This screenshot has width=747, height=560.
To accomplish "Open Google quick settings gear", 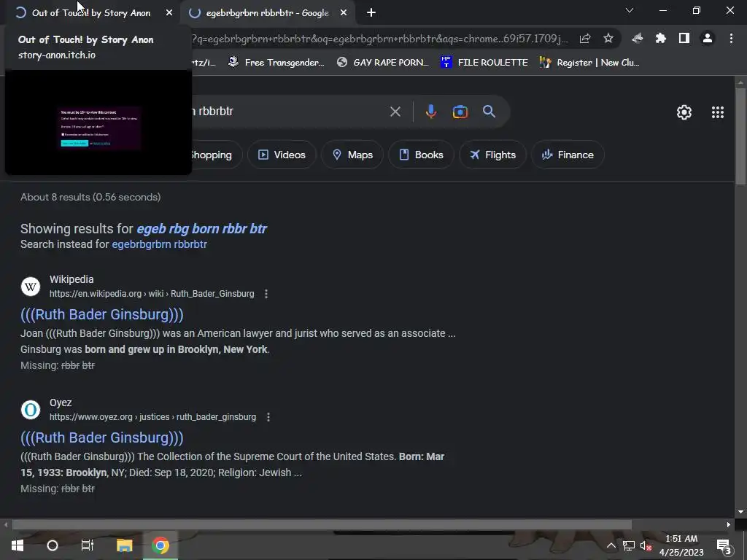I will click(x=684, y=112).
